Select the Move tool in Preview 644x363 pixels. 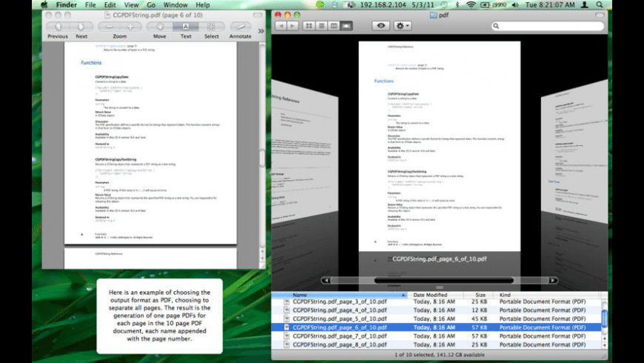(160, 27)
